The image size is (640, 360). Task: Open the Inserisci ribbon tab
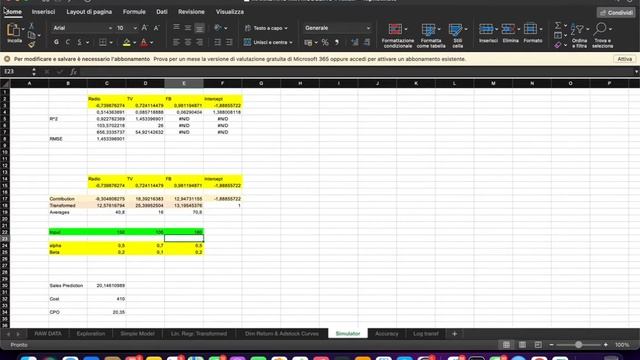tap(43, 12)
